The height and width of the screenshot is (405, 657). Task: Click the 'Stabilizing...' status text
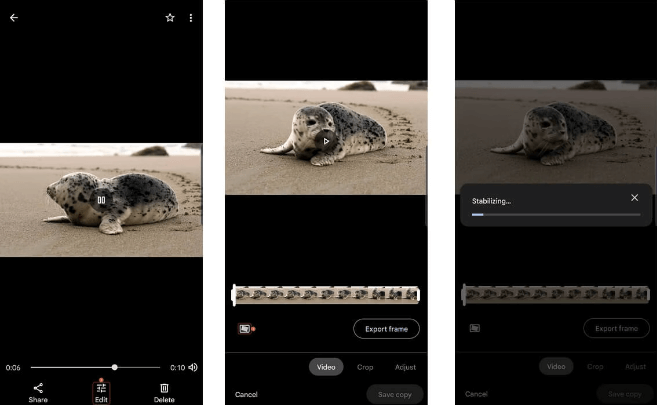pos(491,201)
